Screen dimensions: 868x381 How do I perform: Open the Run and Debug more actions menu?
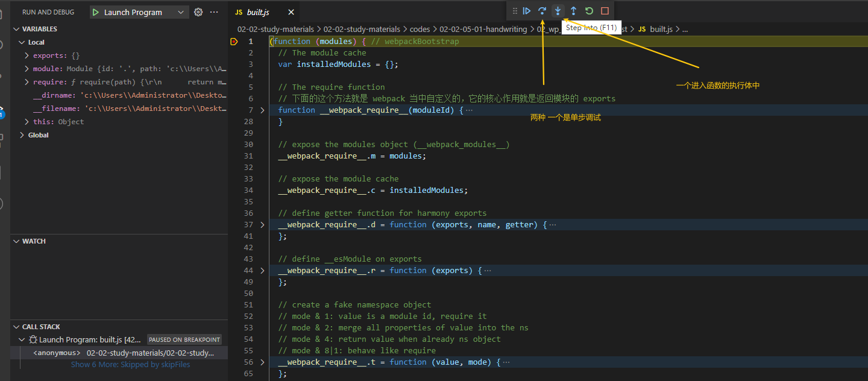(x=214, y=12)
